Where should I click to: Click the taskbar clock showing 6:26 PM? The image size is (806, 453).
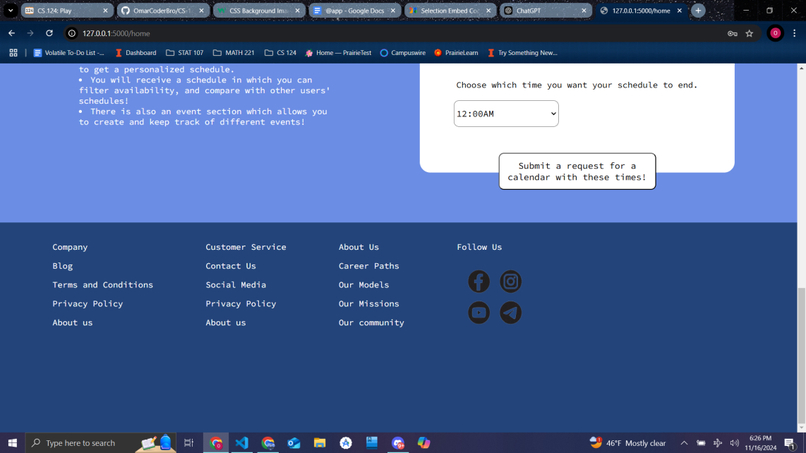tap(760, 443)
